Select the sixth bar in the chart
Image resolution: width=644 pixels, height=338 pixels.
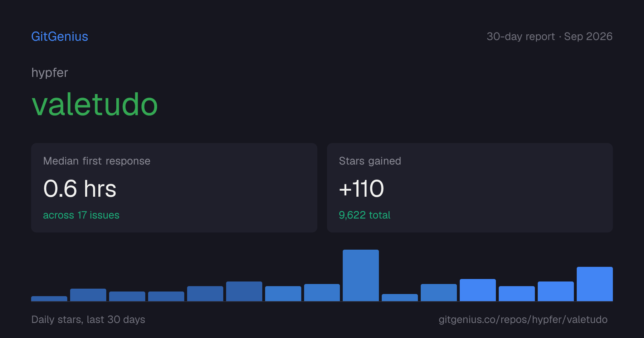coord(244,291)
